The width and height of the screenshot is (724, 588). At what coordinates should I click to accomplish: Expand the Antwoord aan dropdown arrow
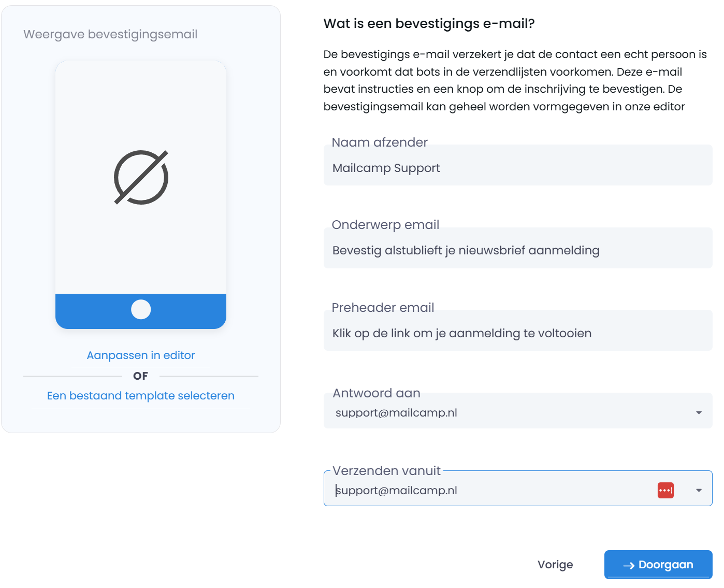click(x=699, y=413)
